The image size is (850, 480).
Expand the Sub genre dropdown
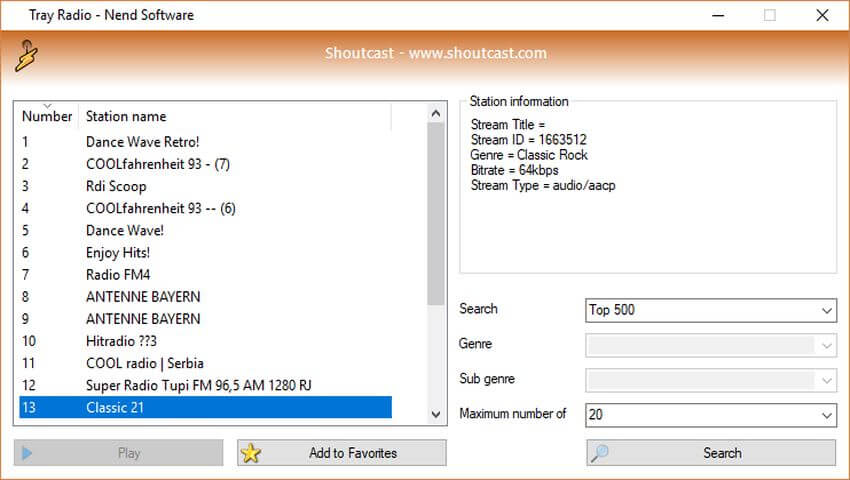[711, 380]
